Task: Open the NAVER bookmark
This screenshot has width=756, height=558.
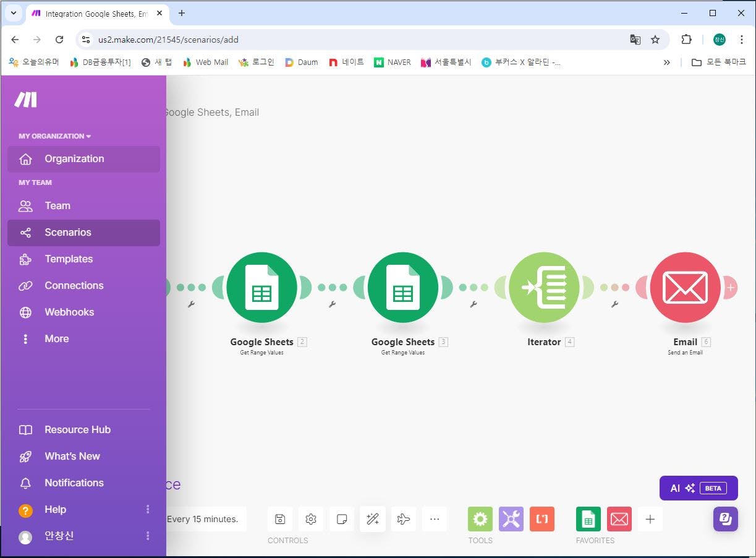Action: 393,62
